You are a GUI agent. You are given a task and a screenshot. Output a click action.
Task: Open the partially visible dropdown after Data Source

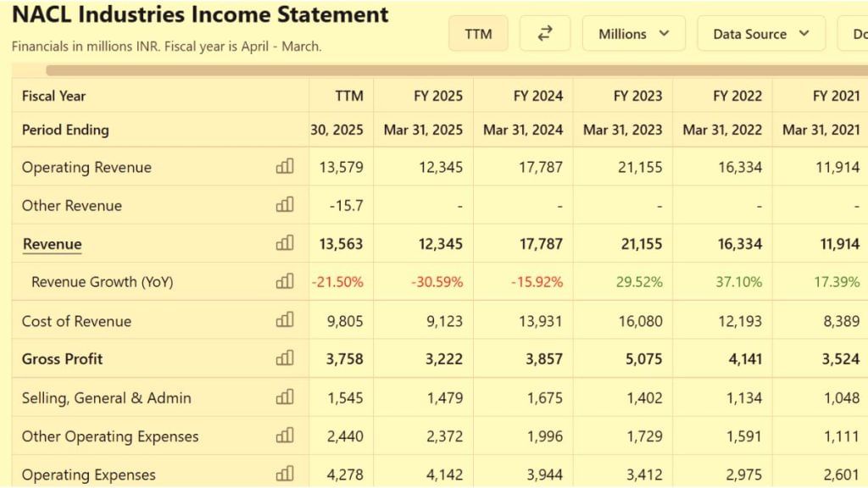(x=853, y=34)
